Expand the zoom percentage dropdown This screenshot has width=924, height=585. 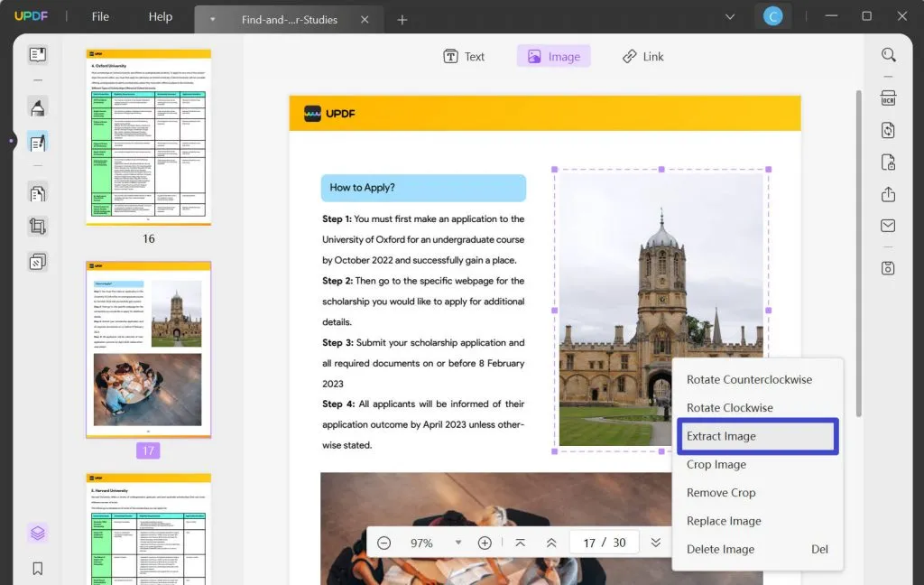[458, 543]
